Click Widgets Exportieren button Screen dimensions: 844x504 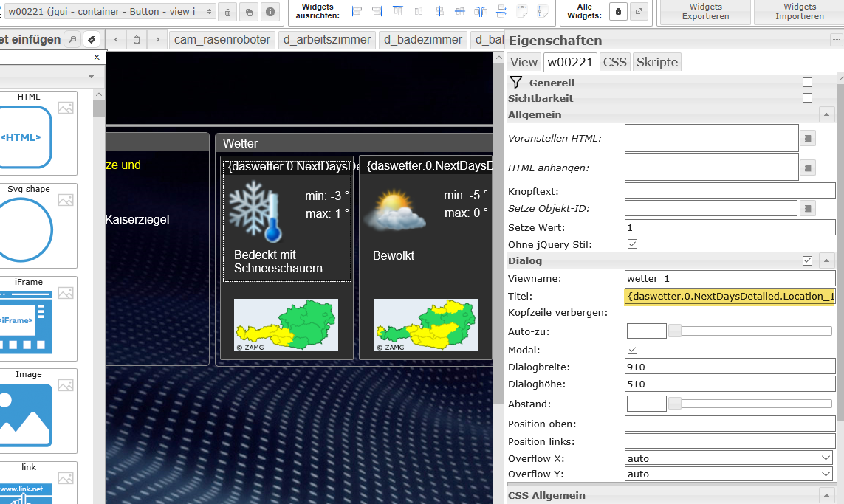tap(704, 12)
